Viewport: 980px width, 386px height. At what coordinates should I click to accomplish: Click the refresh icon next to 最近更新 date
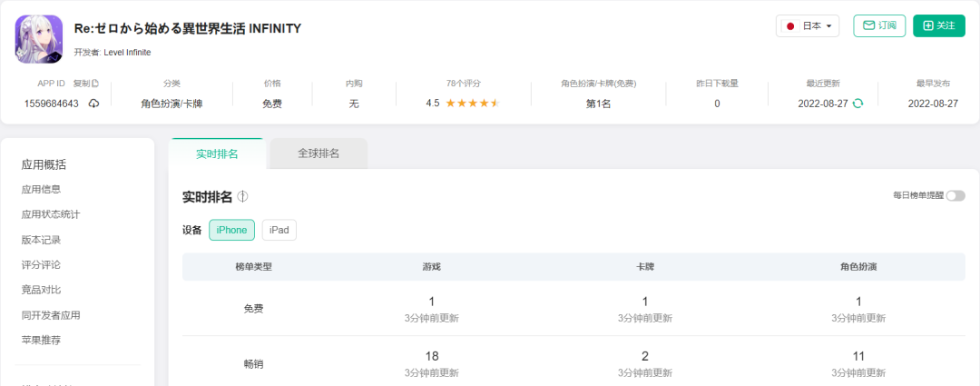[857, 104]
